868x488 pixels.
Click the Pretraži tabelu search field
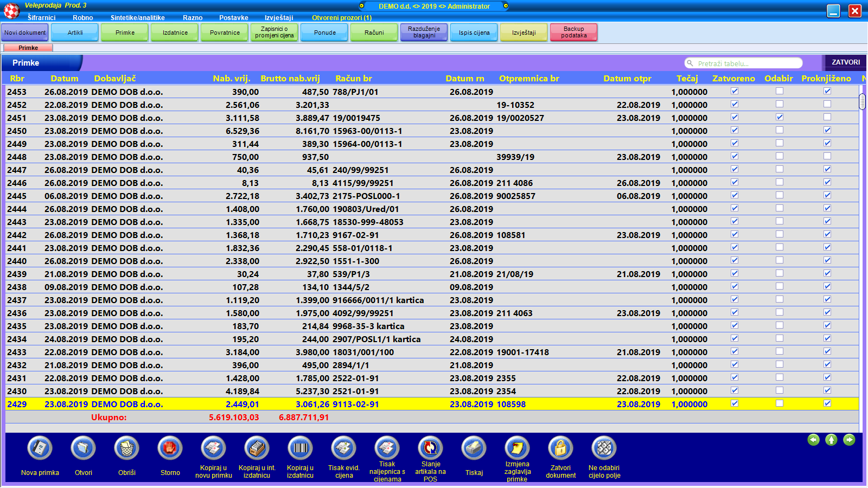pos(746,63)
